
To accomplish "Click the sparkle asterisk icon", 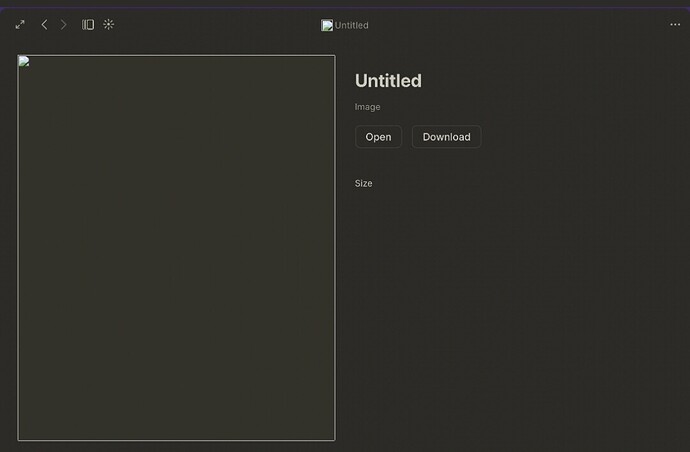I will (109, 24).
